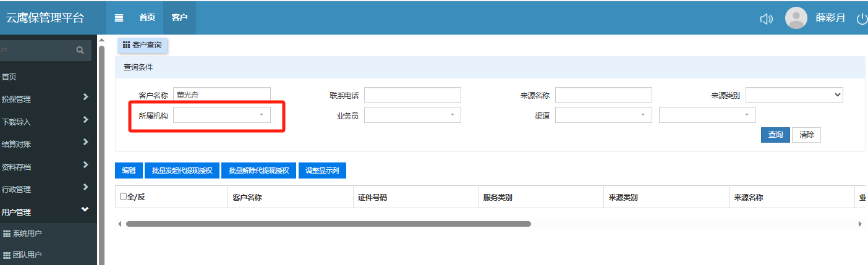The height and width of the screenshot is (265, 868).
Task: Click the 客户名称 column header
Action: click(291, 197)
